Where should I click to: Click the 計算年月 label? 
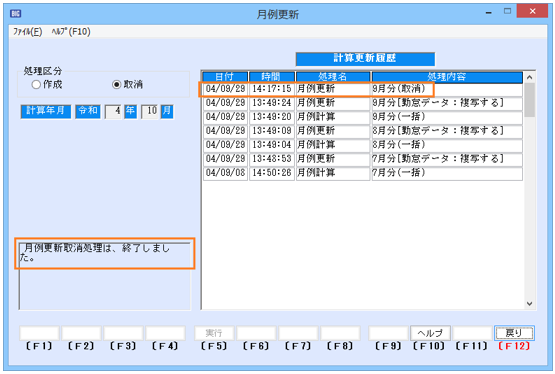point(46,111)
